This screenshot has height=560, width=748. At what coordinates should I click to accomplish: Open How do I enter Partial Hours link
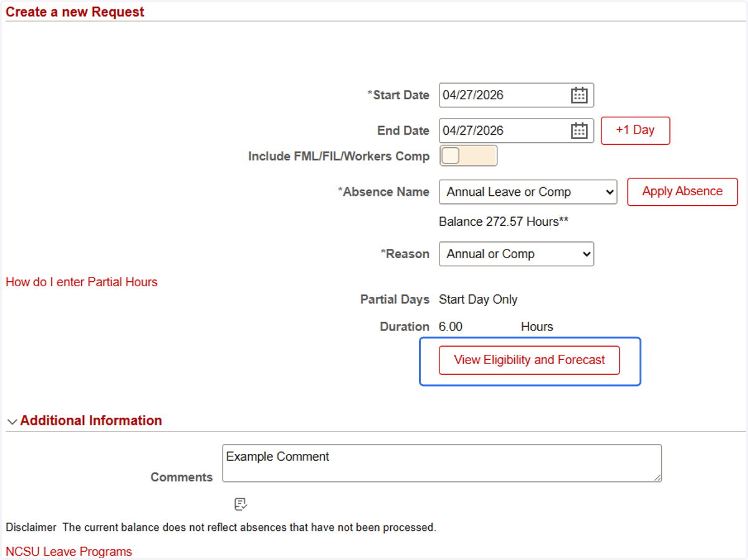click(82, 282)
